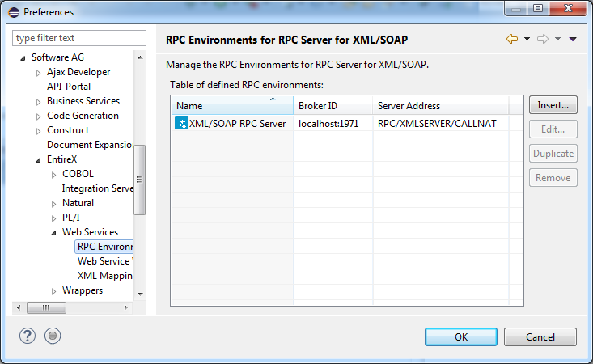
Task: Collapse the EntireX tree node
Action: [x=38, y=160]
